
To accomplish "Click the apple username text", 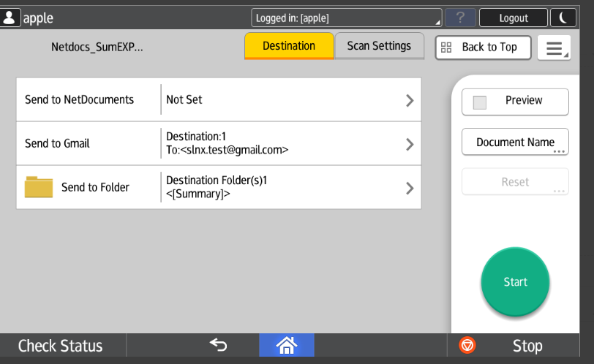I will tap(38, 18).
